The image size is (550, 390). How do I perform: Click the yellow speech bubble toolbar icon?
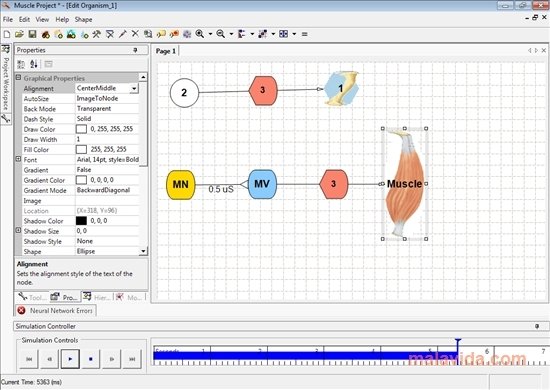pyautogui.click(x=161, y=34)
